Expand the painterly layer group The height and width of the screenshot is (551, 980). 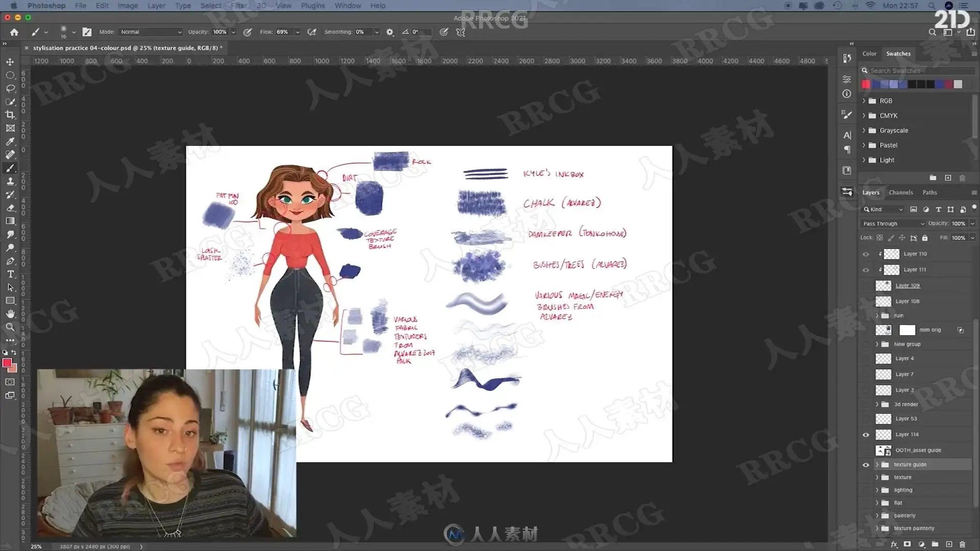[x=877, y=515]
